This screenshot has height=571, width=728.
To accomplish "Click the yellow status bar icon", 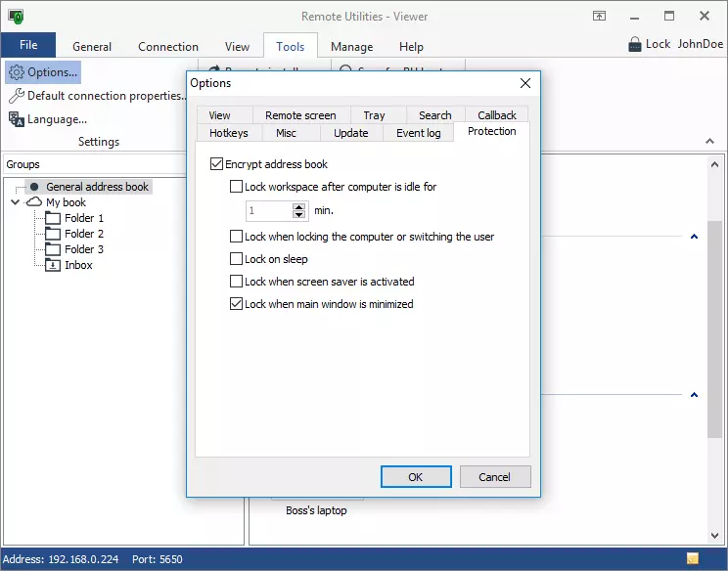I will pos(693,559).
